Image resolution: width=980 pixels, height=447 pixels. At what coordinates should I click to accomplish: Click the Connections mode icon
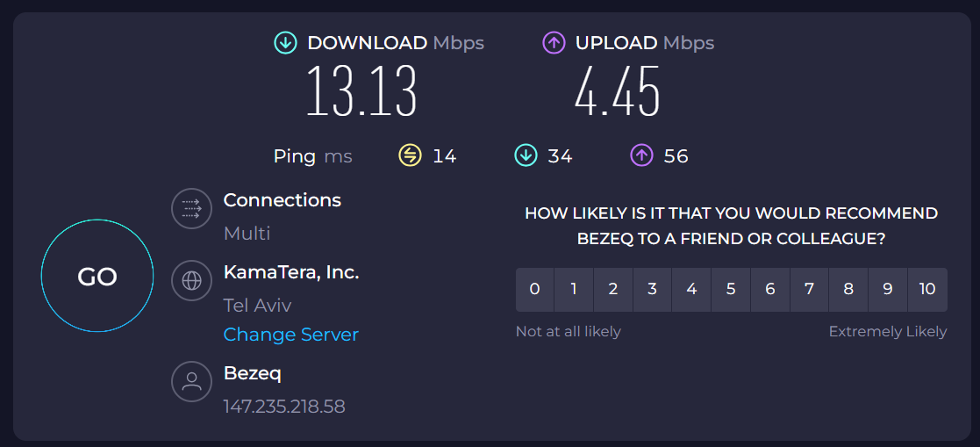pyautogui.click(x=191, y=209)
